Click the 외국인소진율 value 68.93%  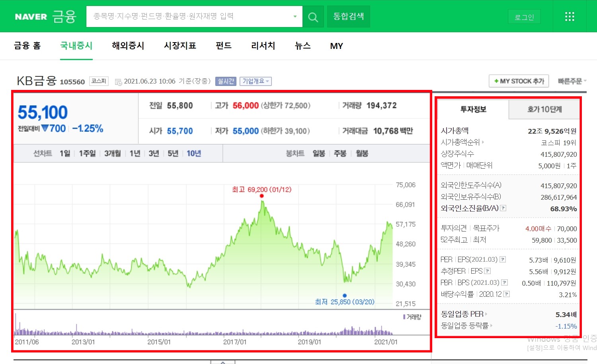pyautogui.click(x=563, y=209)
